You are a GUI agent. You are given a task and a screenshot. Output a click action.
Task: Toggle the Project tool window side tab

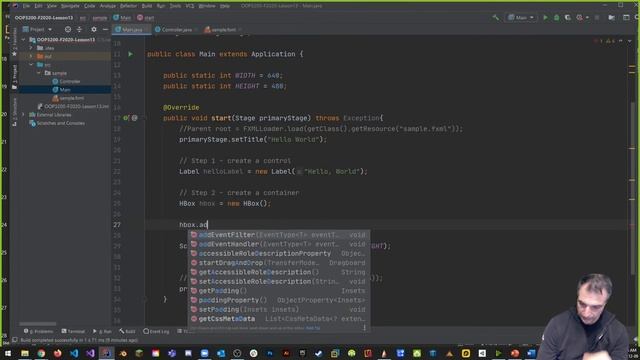(15, 77)
